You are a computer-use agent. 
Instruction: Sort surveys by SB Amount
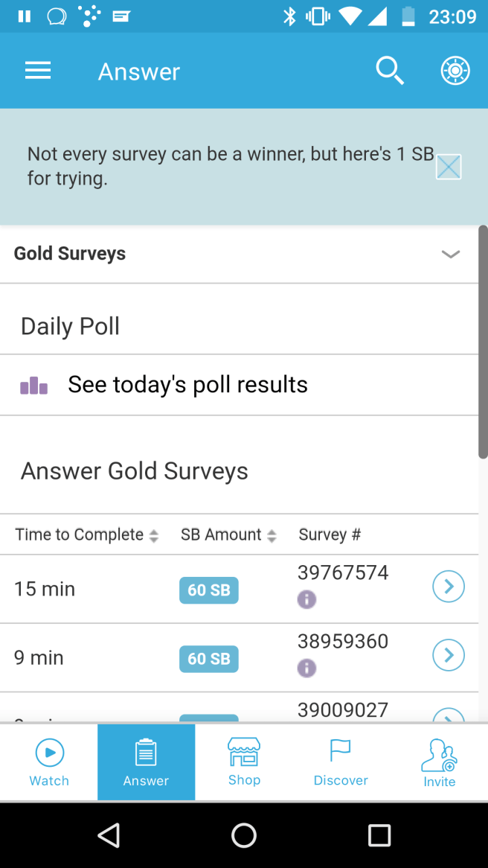coord(228,535)
